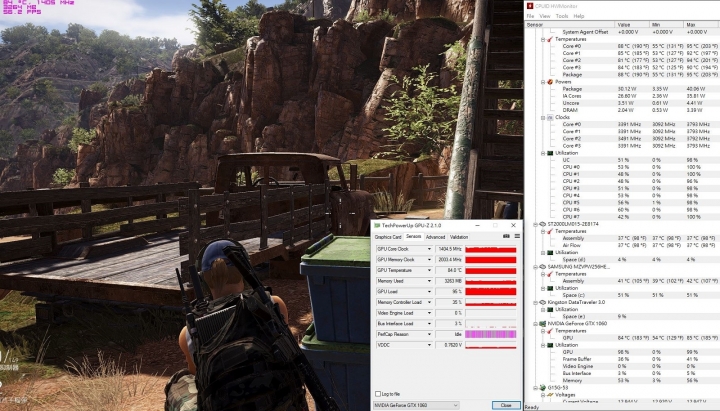The image size is (720, 411).
Task: Open the Bus Interface Load dropdown
Action: coord(429,324)
